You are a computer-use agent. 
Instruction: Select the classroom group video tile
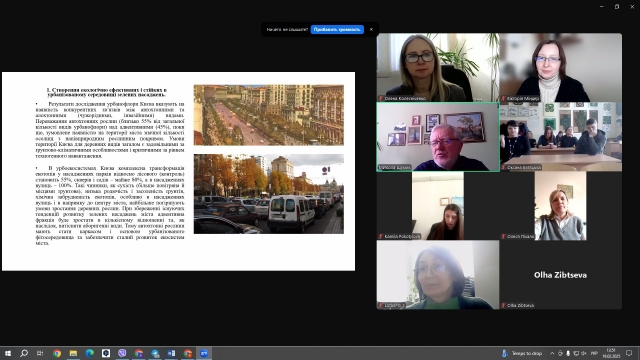tap(561, 137)
